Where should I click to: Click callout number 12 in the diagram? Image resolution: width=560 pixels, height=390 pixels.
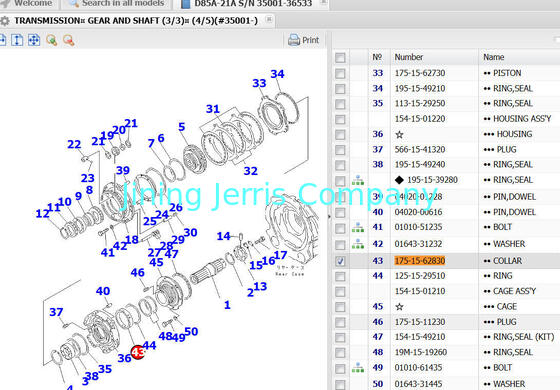click(42, 214)
